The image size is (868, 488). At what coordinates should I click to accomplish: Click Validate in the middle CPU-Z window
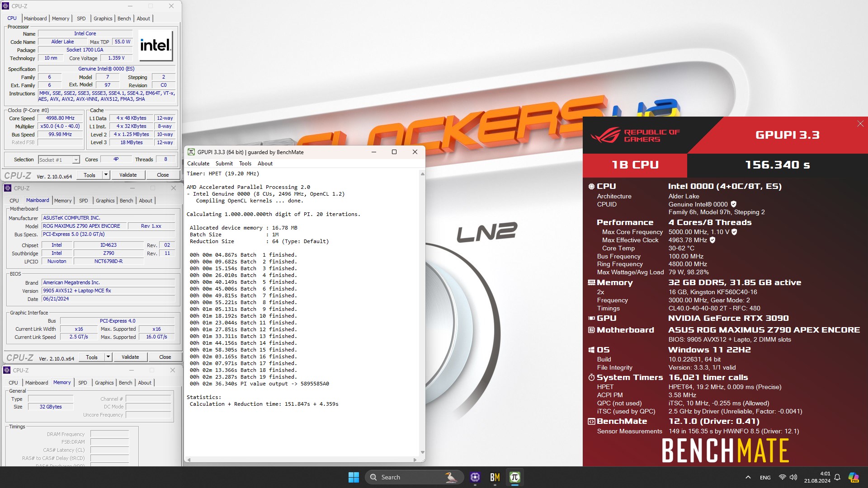coord(130,357)
